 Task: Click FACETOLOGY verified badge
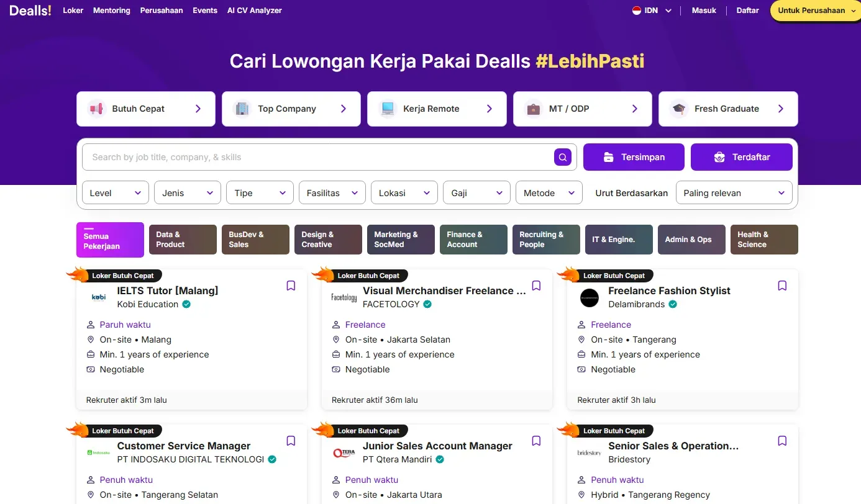click(x=427, y=304)
